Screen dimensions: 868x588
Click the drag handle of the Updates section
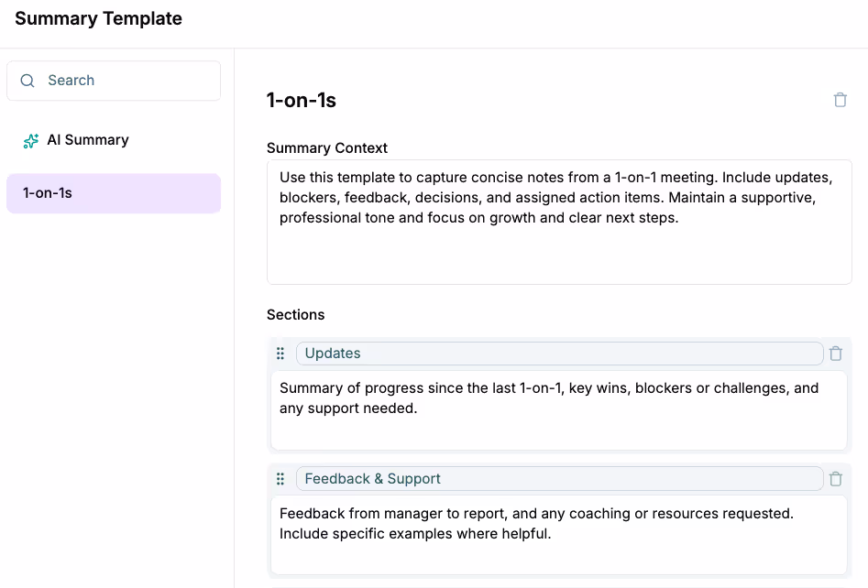280,353
